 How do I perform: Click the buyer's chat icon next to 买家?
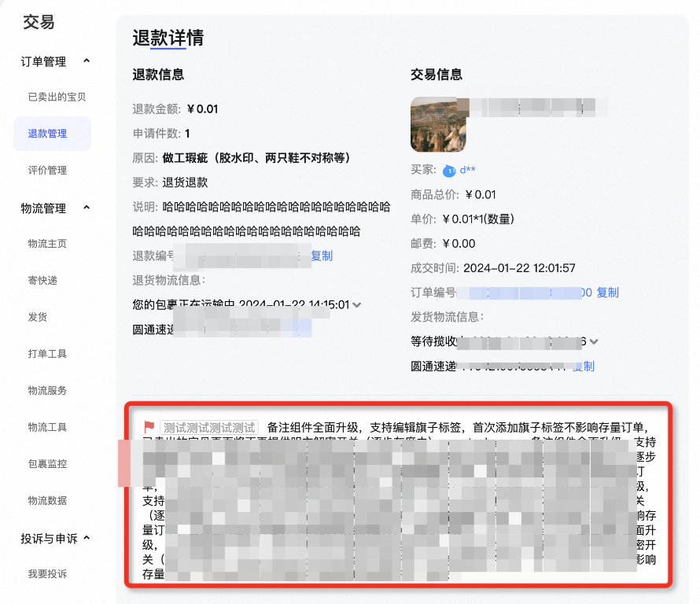[x=449, y=170]
